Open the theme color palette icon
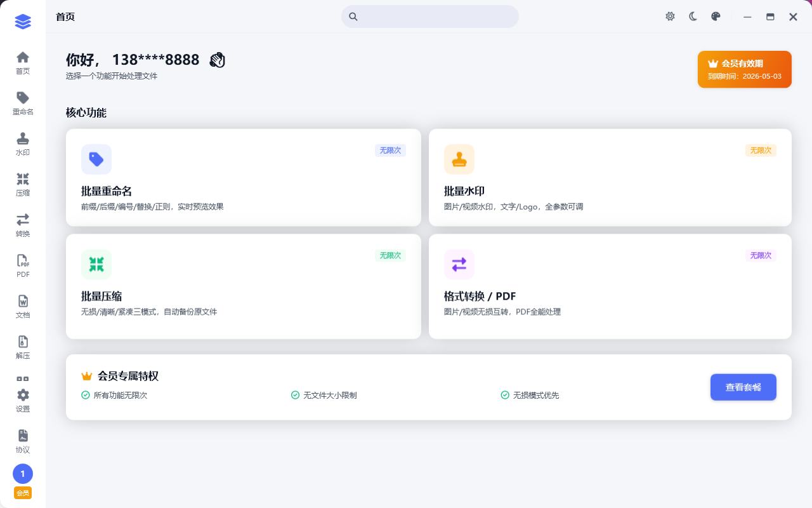Image resolution: width=812 pixels, height=508 pixels. click(716, 17)
